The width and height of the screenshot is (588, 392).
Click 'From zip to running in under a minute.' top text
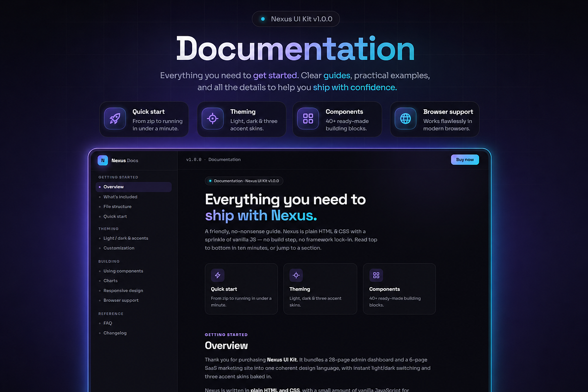157,125
